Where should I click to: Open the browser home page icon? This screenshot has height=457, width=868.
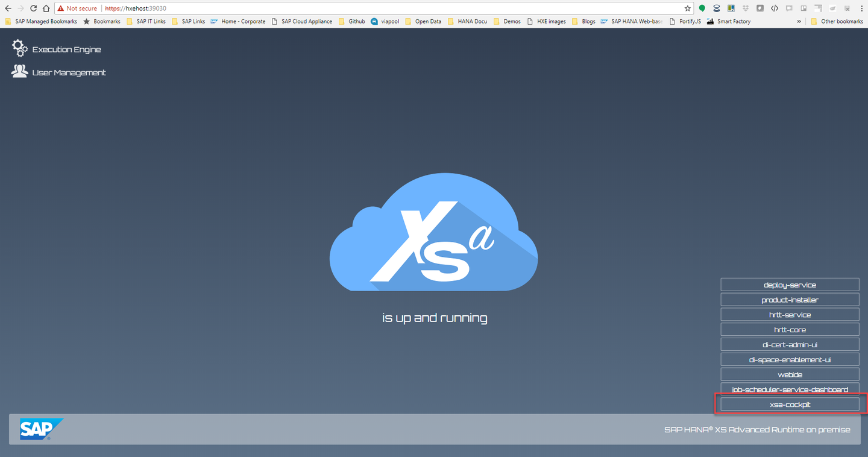[46, 8]
